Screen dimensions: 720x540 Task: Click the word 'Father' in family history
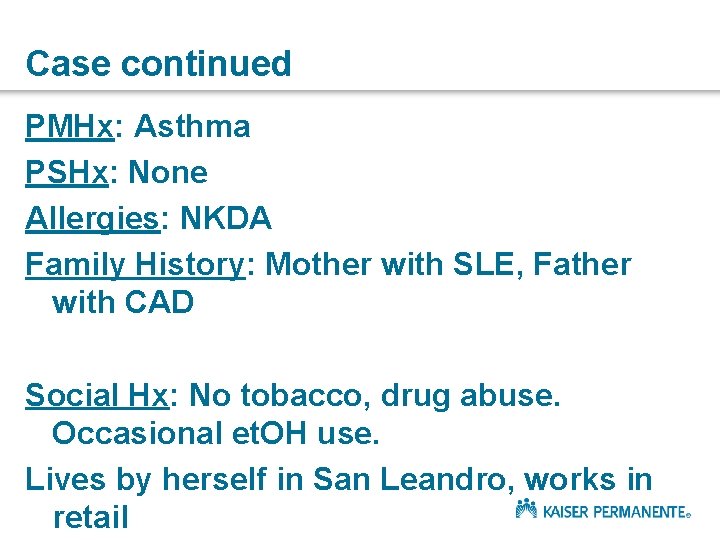pos(580,264)
